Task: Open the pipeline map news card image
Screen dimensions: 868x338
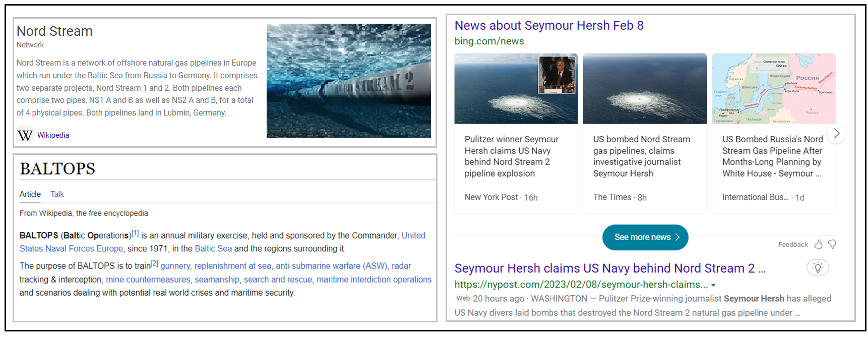Action: (774, 89)
